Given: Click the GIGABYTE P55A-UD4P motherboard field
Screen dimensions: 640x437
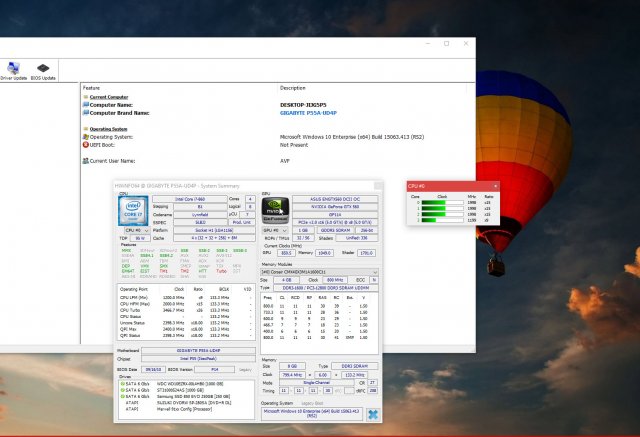Looking at the screenshot, I should point(200,351).
